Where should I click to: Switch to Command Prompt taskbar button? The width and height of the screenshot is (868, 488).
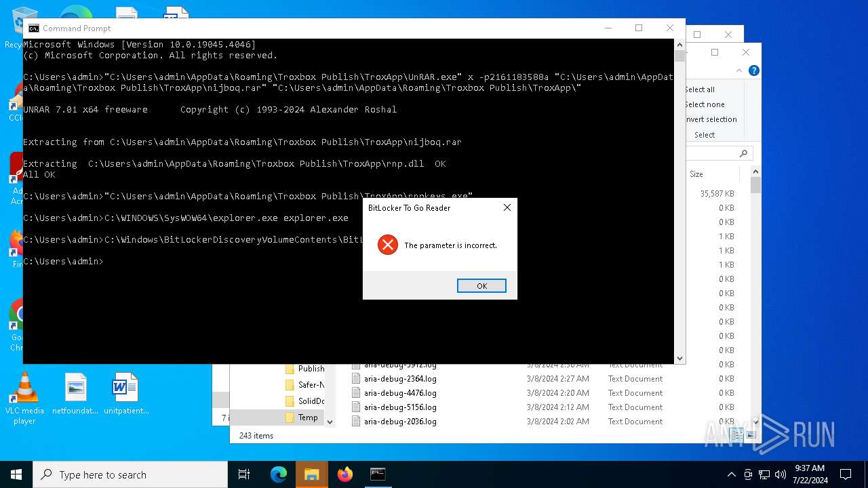378,474
